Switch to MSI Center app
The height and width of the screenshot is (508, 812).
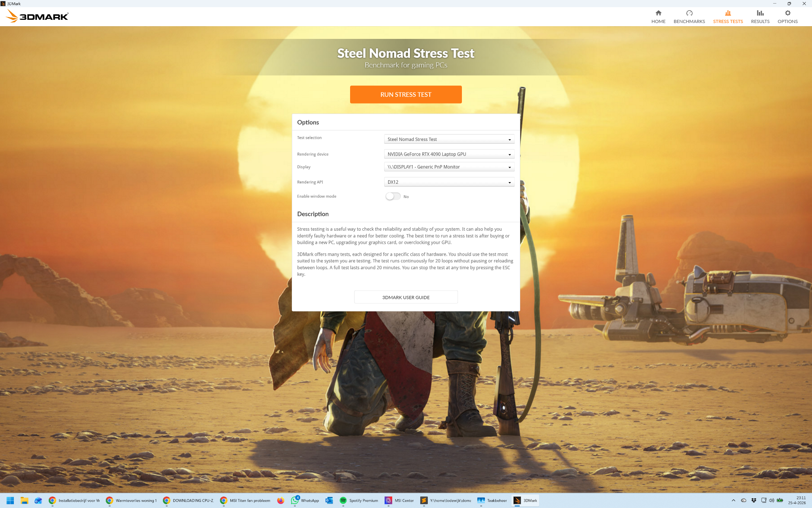click(400, 500)
